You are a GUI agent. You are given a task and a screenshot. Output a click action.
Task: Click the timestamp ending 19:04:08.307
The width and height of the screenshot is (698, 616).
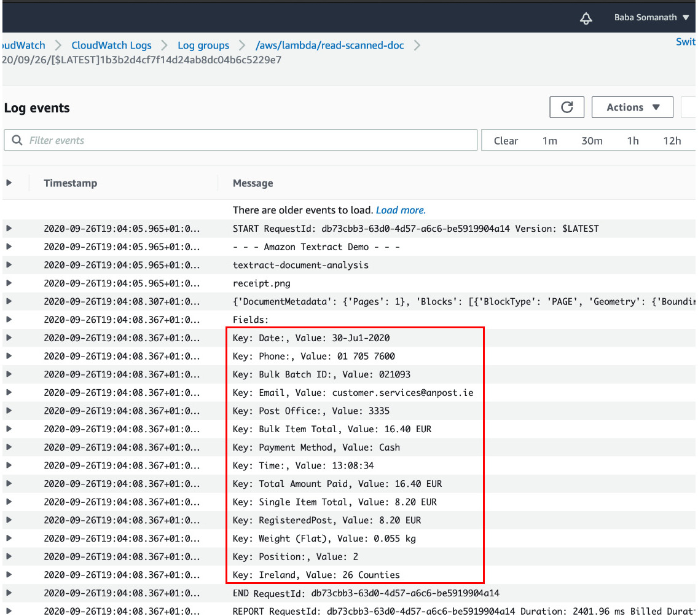click(x=122, y=301)
